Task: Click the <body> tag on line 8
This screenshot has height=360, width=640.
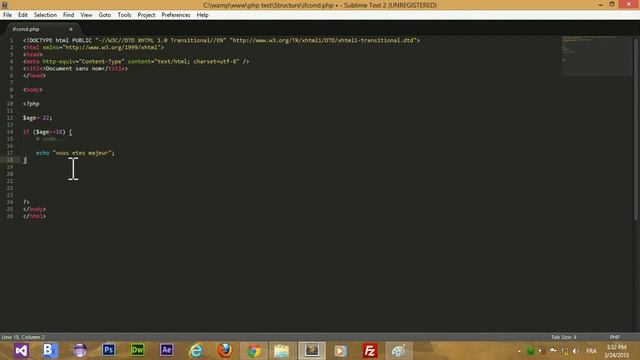Action: [x=33, y=90]
